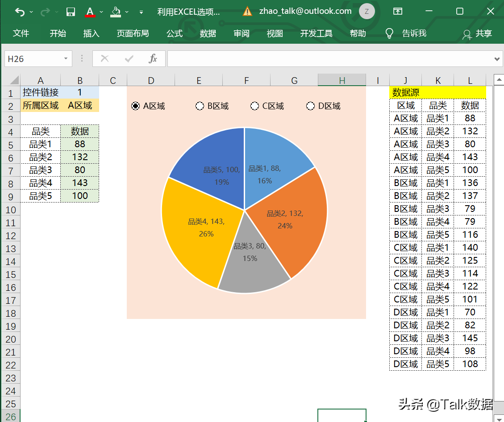Click the 共享 share button label
Screen dimensions: 504x422
(484, 33)
